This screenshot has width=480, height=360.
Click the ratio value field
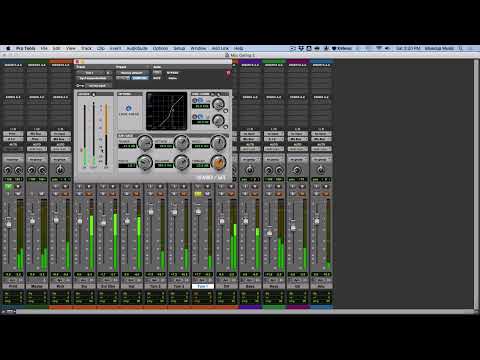[x=128, y=166]
